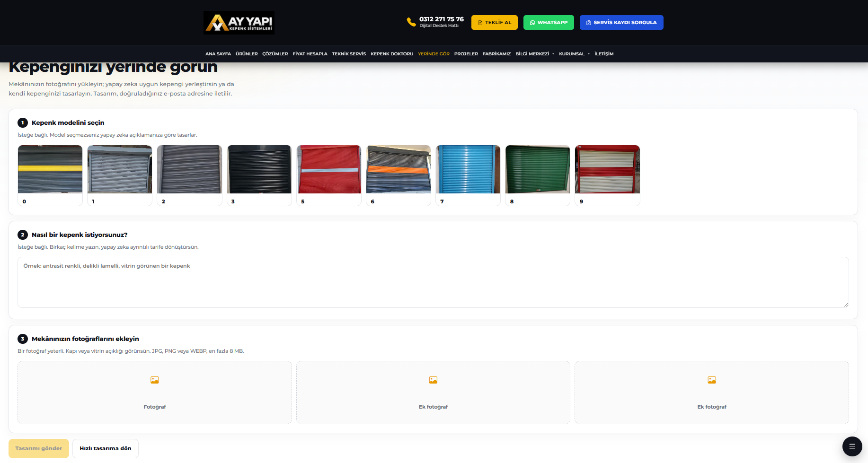The height and width of the screenshot is (463, 868).
Task: Click the Ay Yapı logo
Action: click(x=239, y=23)
